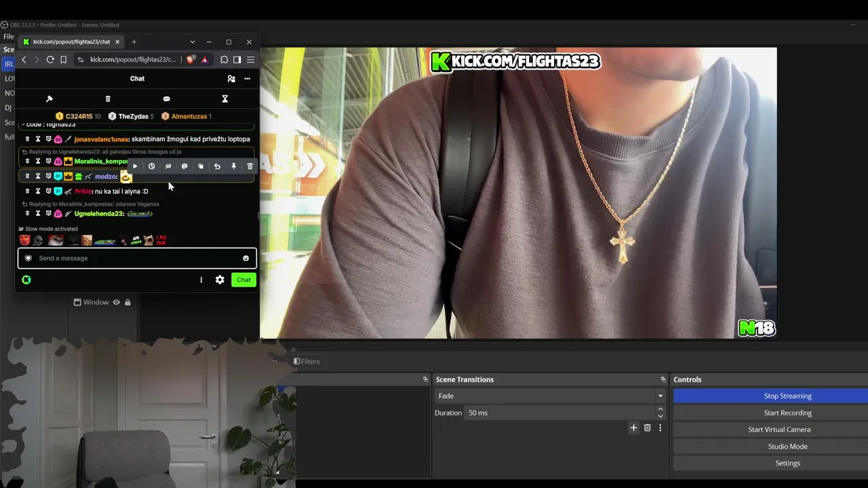Close the kick.com chat browser tab
This screenshot has height=488, width=868.
click(x=117, y=42)
